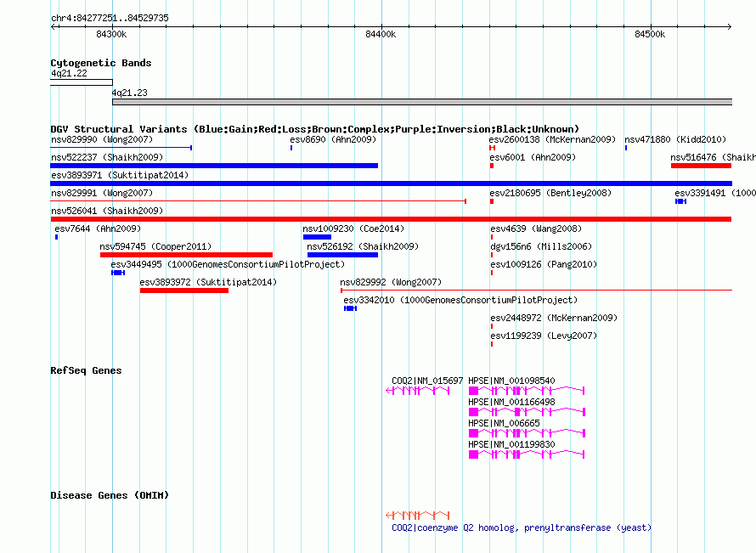Select the esv3893972 (Suktitipat2014) red bar
The width and height of the screenshot is (756, 553).
click(184, 291)
